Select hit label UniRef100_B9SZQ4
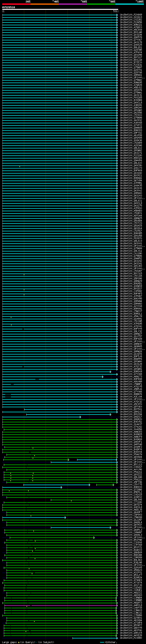146x644 pixels. pos(131,414)
